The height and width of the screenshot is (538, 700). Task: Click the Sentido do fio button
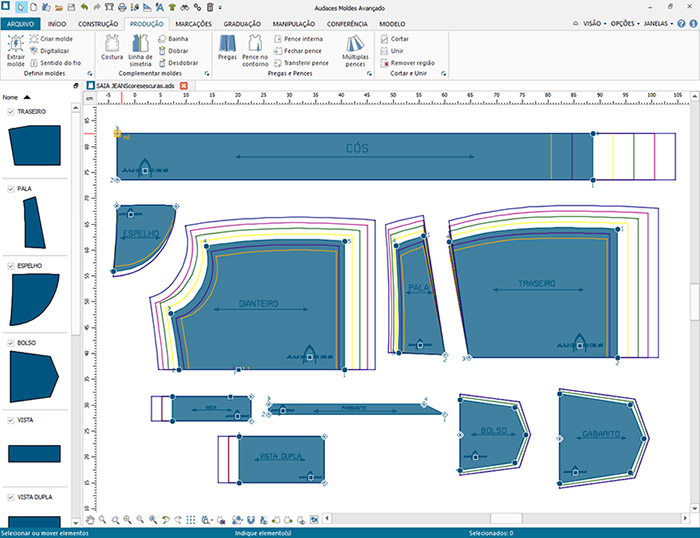(x=55, y=63)
